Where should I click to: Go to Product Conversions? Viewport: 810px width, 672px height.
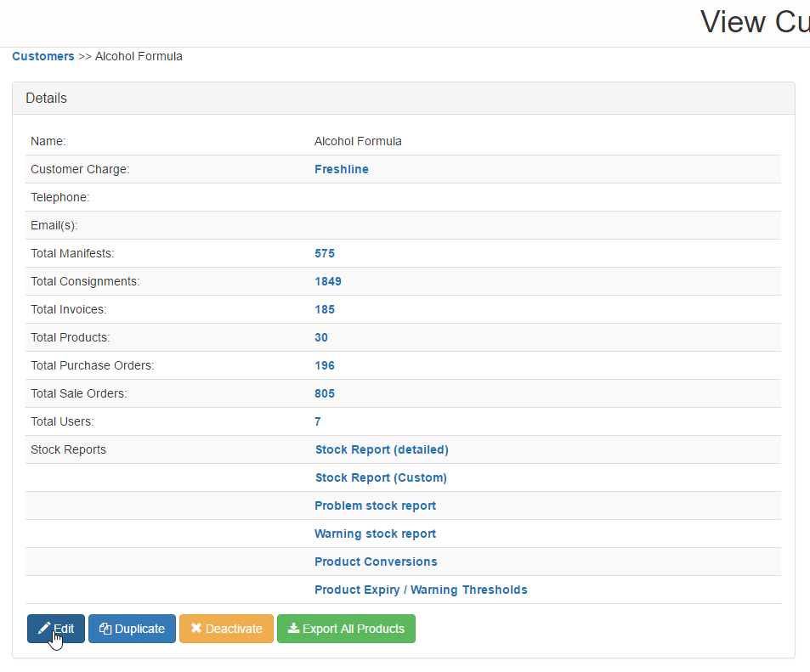coord(376,562)
